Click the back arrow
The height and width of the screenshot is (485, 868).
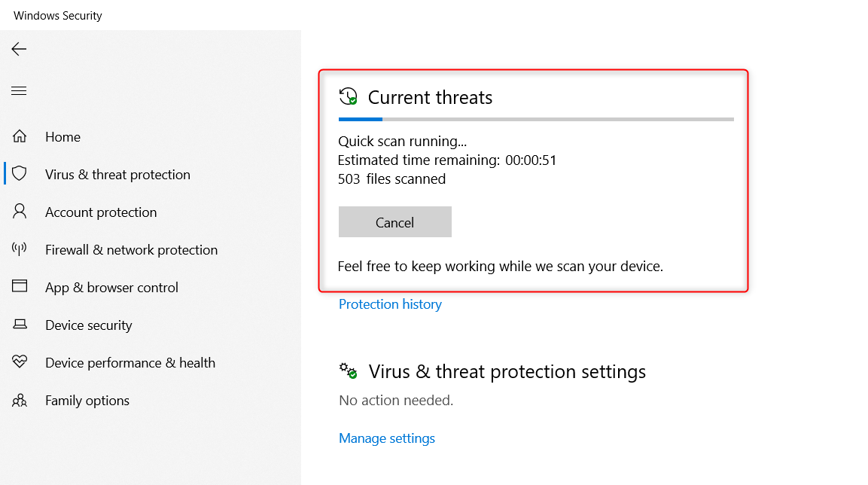[18, 48]
